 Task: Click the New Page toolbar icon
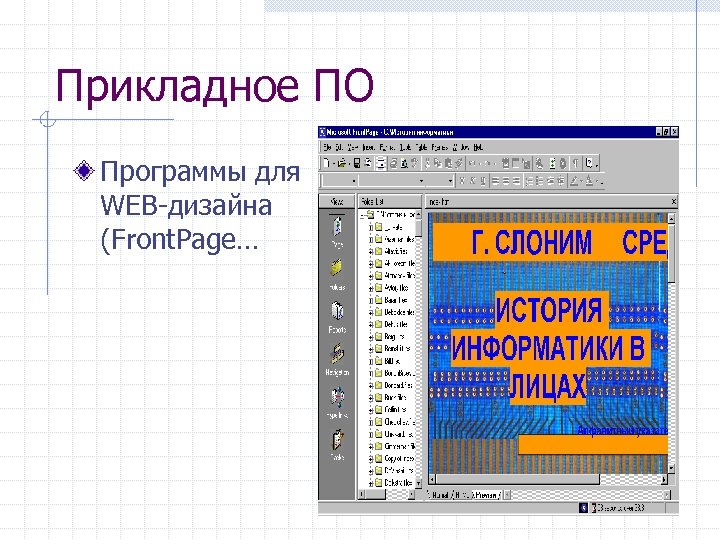326,163
